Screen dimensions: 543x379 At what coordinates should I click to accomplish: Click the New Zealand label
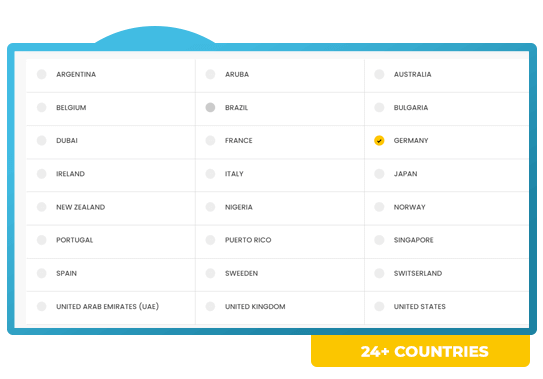[80, 207]
